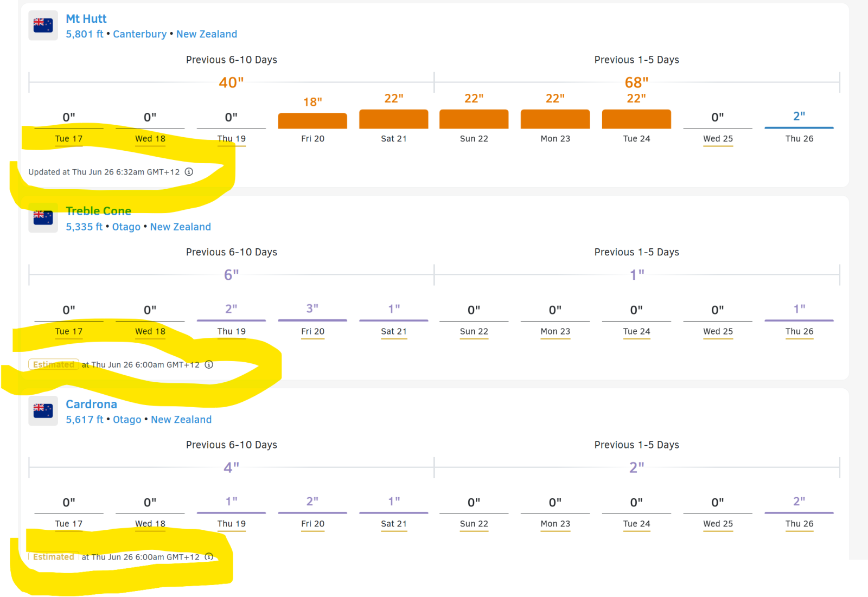
Task: Click Cardrona Previous 6-10 Days heading
Action: (232, 445)
